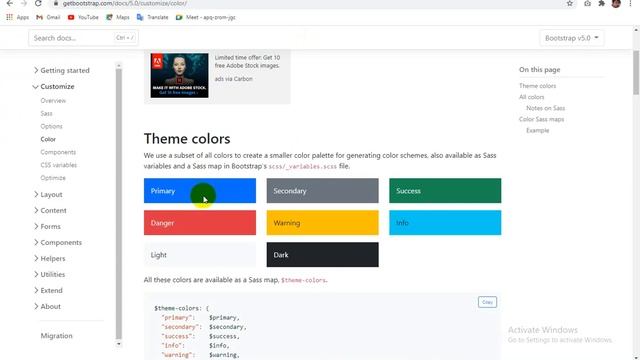Image resolution: width=640 pixels, height=360 pixels.
Task: Jump to Notes on Sass
Action: pyautogui.click(x=545, y=108)
